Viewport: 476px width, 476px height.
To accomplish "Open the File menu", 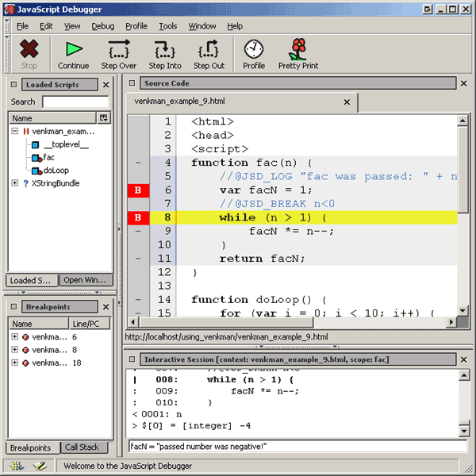I will click(x=22, y=26).
